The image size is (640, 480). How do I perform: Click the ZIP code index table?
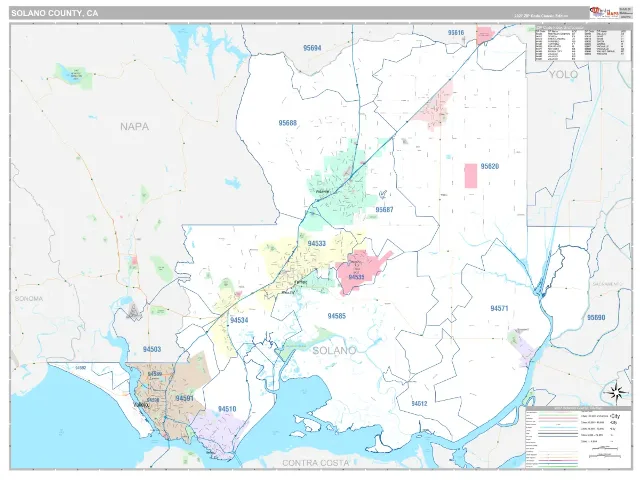click(583, 43)
